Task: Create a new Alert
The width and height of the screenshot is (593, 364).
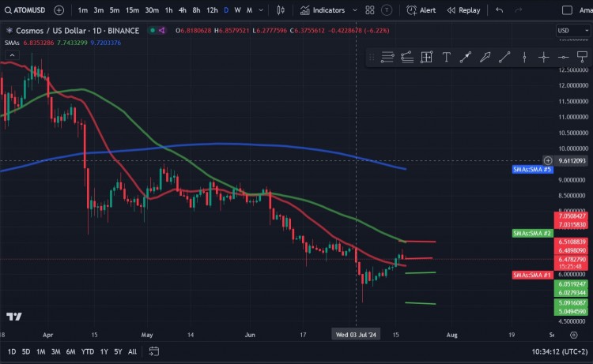Action: click(x=421, y=10)
